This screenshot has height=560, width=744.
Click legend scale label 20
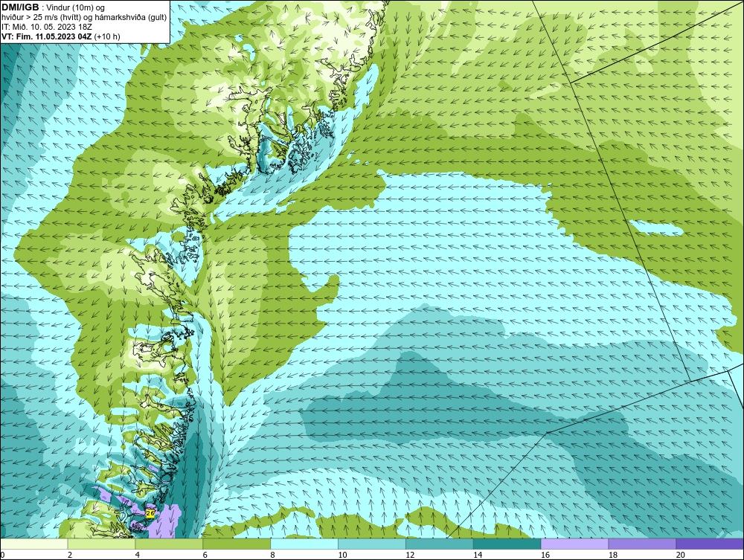point(681,556)
